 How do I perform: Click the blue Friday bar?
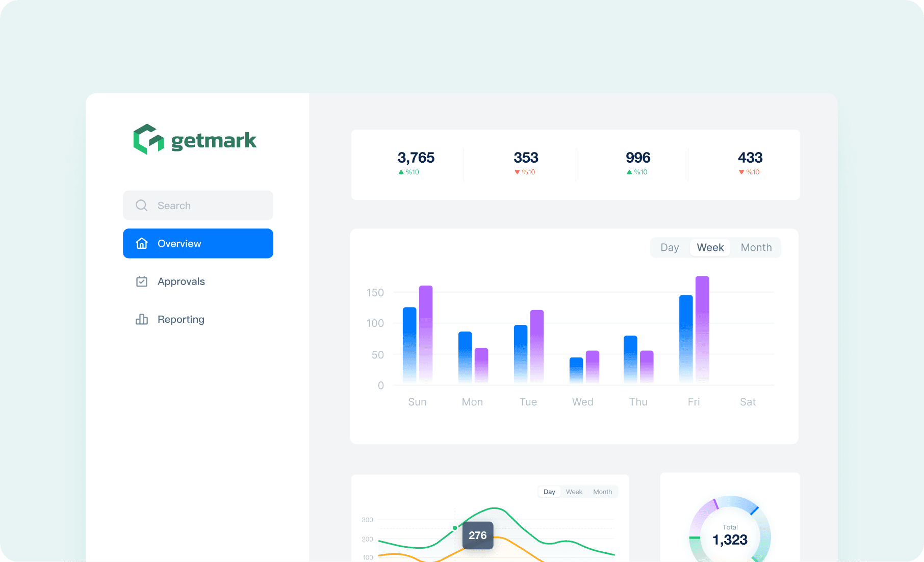(x=686, y=339)
